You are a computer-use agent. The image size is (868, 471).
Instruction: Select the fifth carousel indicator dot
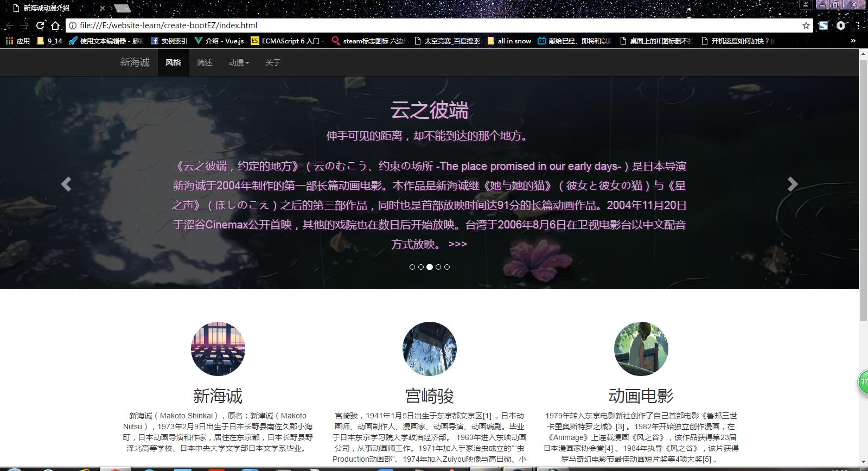click(447, 267)
